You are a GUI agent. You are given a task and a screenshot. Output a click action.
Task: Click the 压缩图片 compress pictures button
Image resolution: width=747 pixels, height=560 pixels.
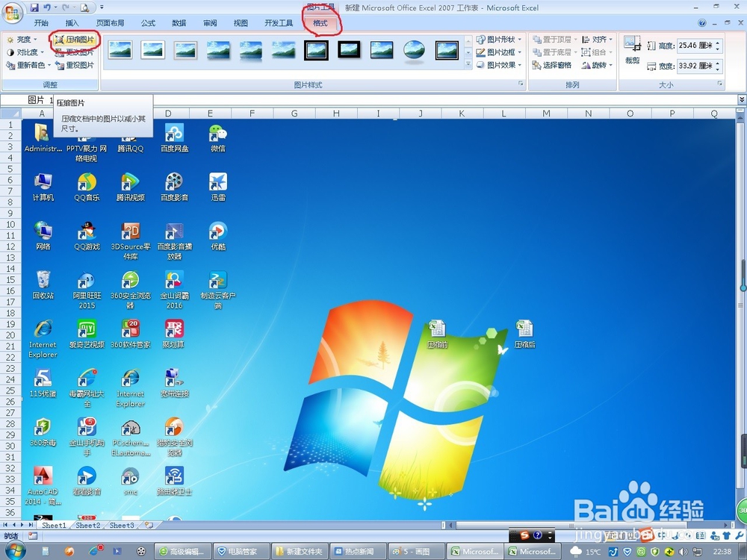75,40
